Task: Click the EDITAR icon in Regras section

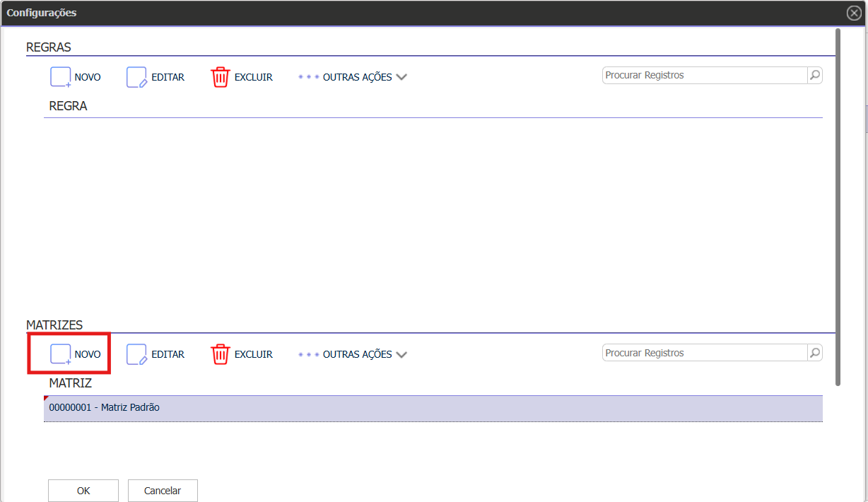Action: [136, 77]
